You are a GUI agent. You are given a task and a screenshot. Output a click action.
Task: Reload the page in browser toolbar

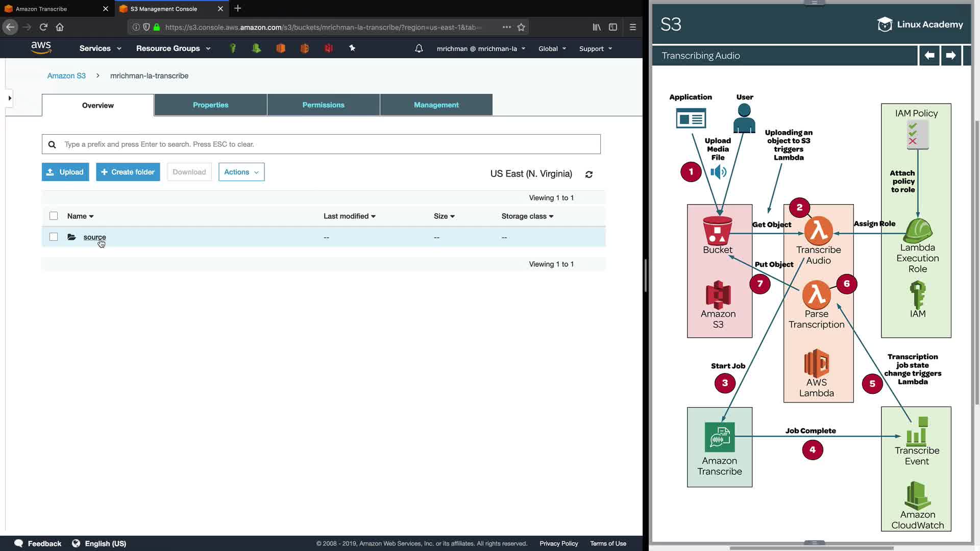(x=43, y=27)
